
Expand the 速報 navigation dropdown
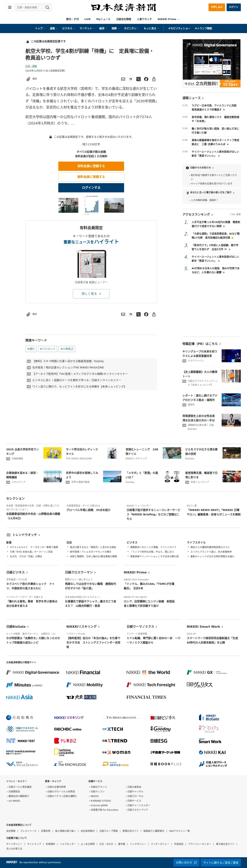pyautogui.click(x=54, y=28)
